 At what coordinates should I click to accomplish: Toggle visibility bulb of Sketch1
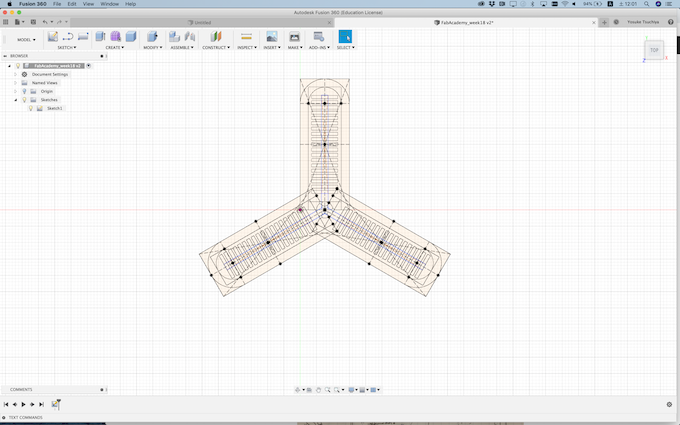[x=30, y=108]
